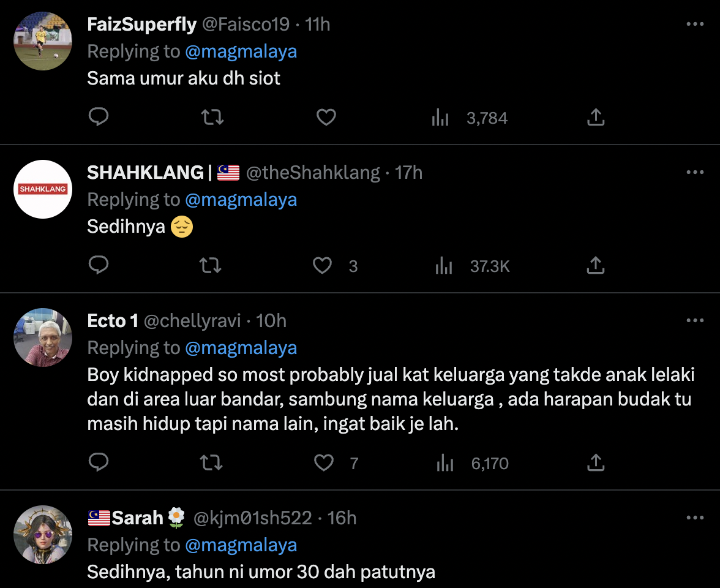Open more options on Ecto 1's tweet
The image size is (720, 588).
tap(695, 321)
